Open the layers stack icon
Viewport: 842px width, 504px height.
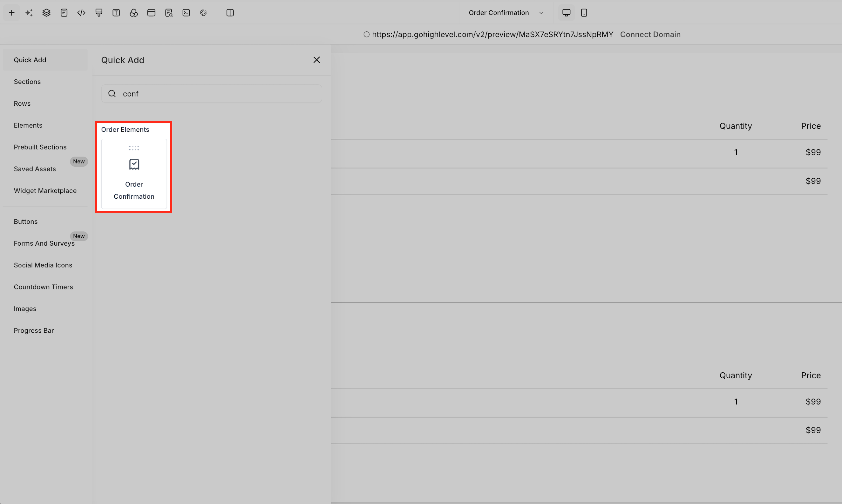pos(47,13)
